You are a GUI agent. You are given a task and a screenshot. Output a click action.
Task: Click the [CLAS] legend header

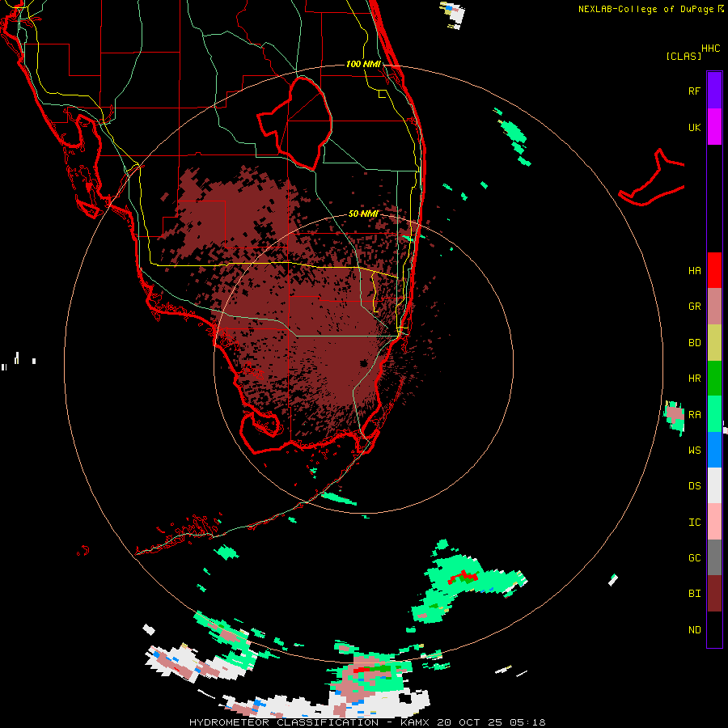684,56
